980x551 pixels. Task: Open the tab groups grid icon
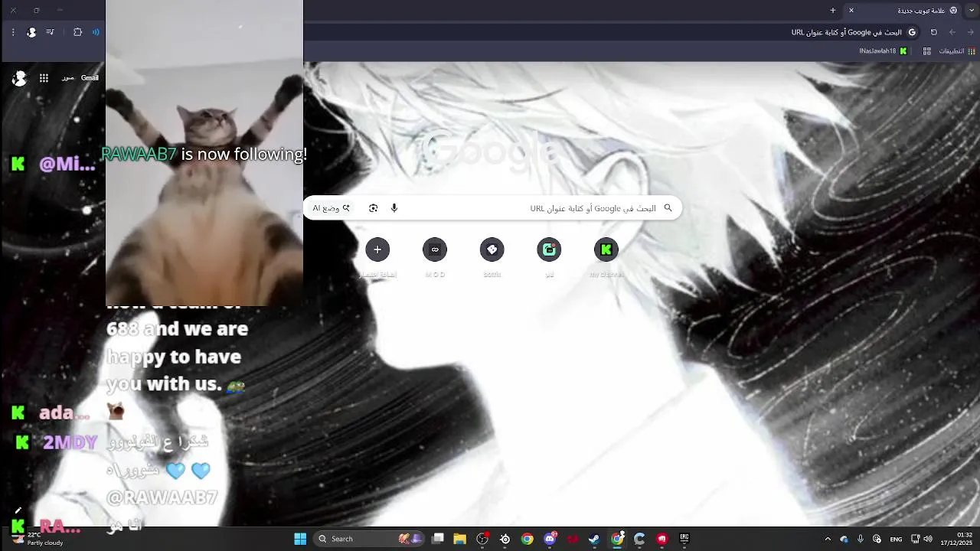(x=926, y=51)
